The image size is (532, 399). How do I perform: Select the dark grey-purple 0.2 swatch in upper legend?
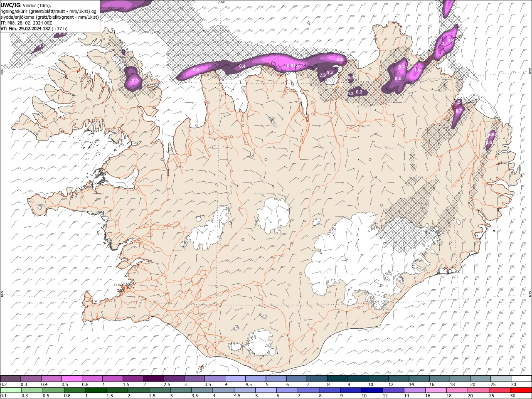pyautogui.click(x=10, y=379)
